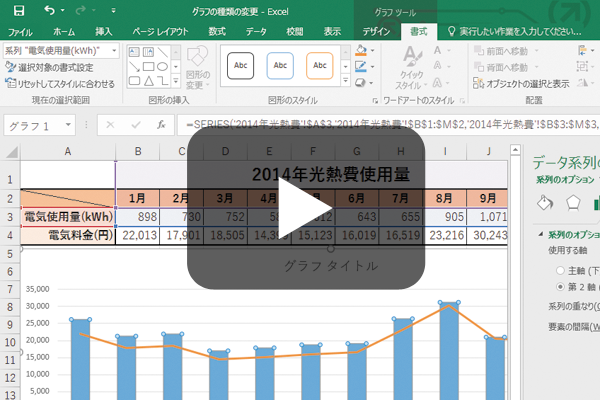Image resolution: width=600 pixels, height=400 pixels.
Task: Click the shape outline pen icon
Action: pos(361,67)
